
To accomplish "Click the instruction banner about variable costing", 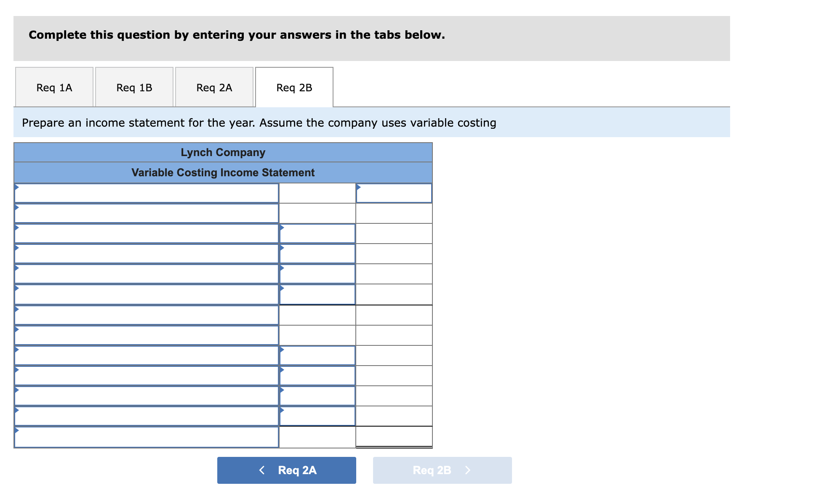I will coord(259,123).
